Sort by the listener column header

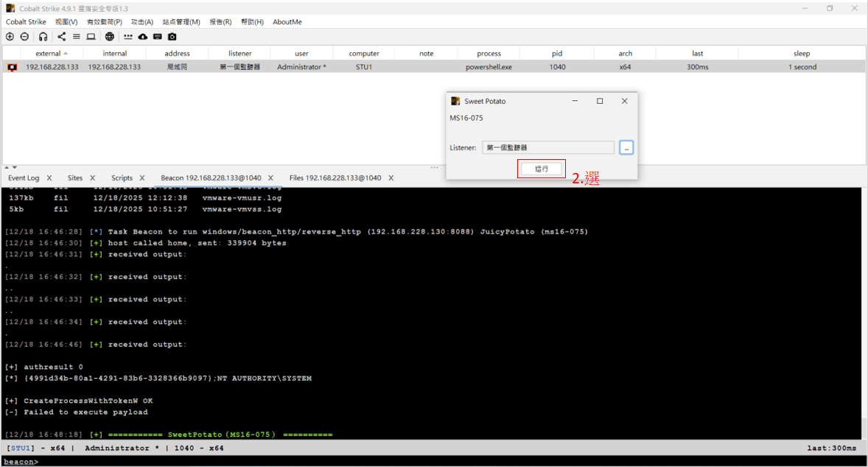pyautogui.click(x=239, y=54)
